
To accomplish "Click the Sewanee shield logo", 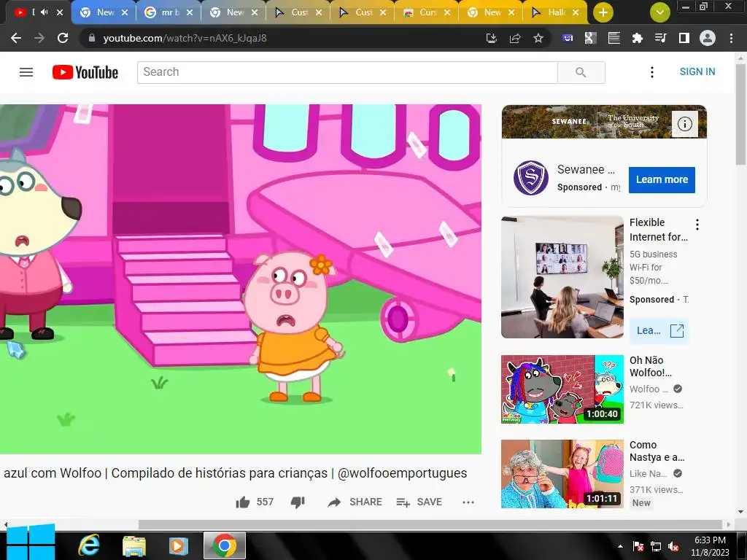I will coord(531,178).
